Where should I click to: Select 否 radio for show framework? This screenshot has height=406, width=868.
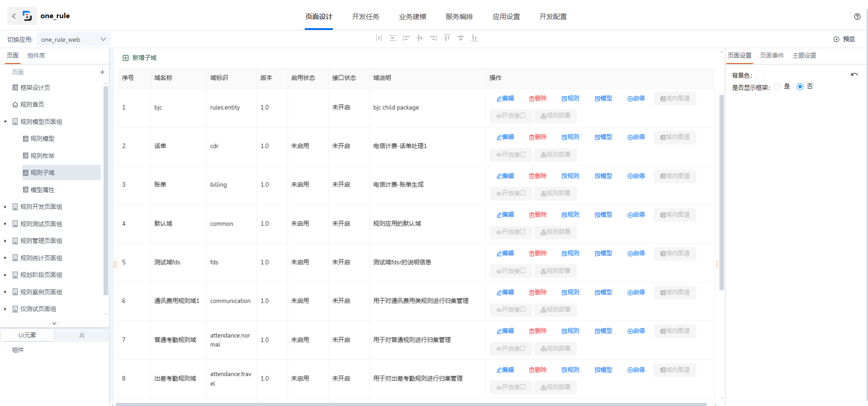click(800, 86)
